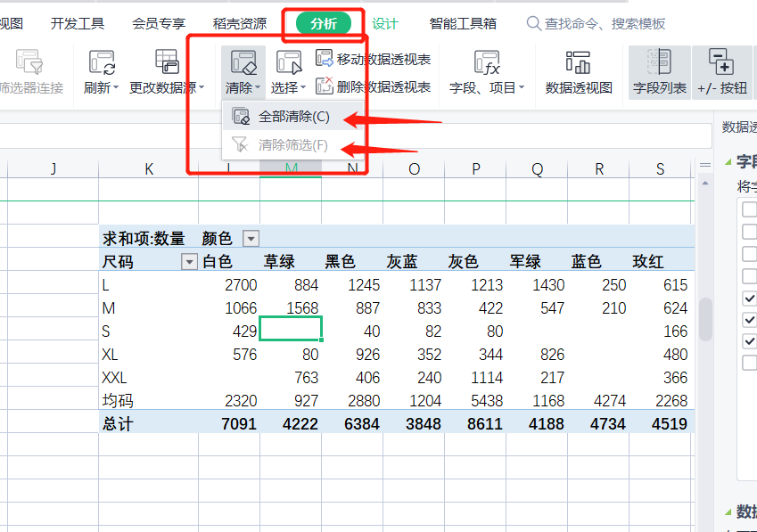This screenshot has height=532, width=757.
Task: Click Delete PivotTable (删除数据透视表)
Action: coord(373,86)
